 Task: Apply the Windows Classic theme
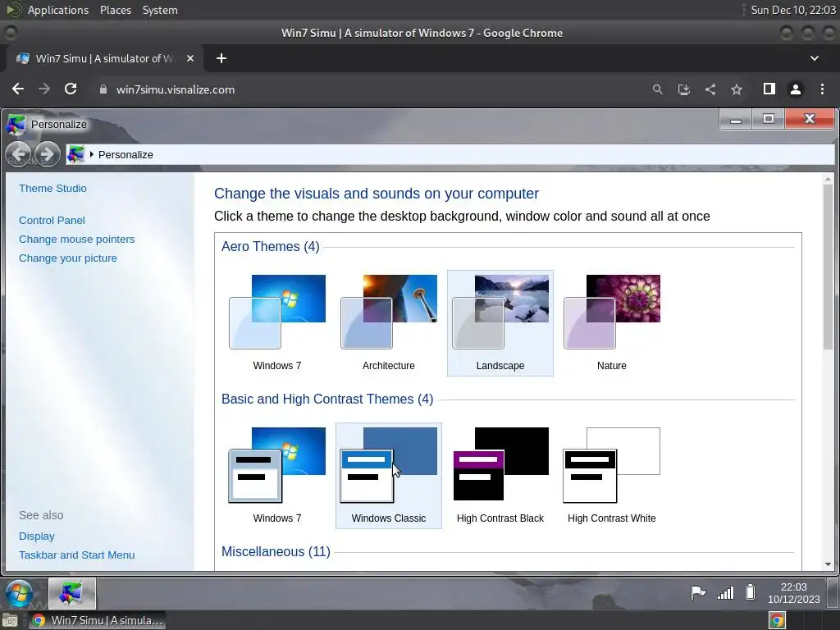(x=388, y=476)
